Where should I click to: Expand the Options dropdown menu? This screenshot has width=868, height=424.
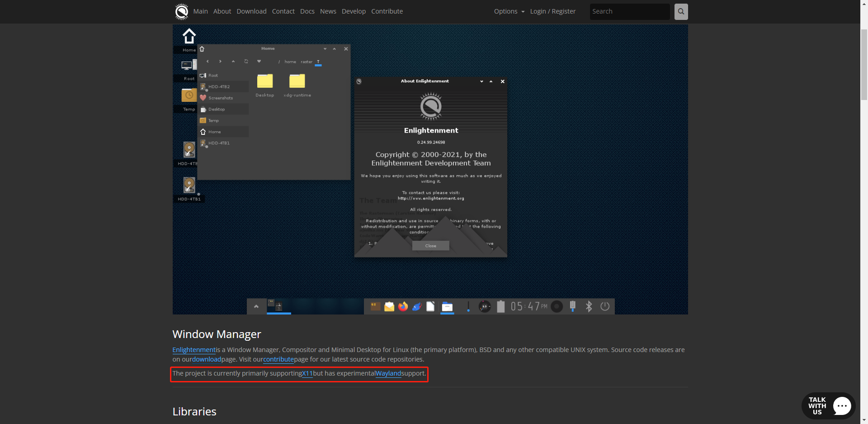click(509, 11)
